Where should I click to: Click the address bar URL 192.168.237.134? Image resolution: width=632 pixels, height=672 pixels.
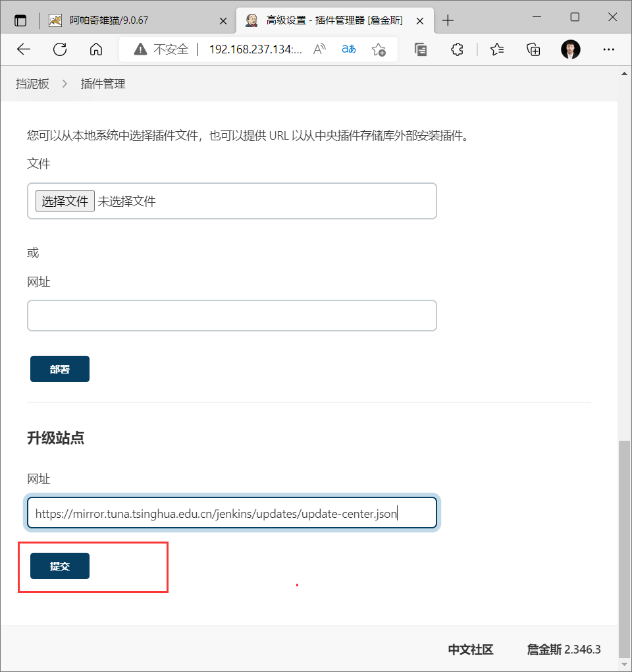[255, 49]
